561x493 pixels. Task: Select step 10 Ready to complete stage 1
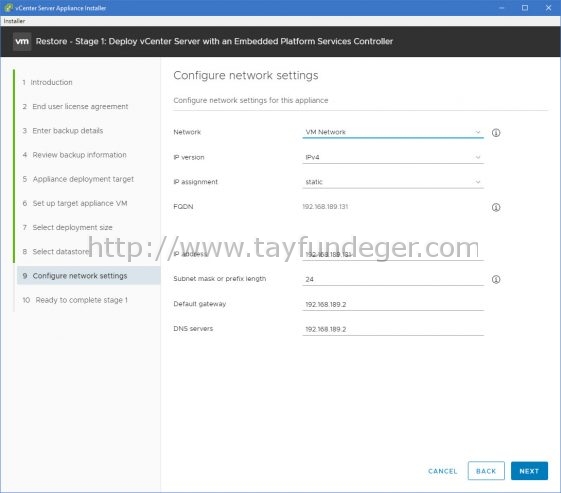[x=75, y=300]
